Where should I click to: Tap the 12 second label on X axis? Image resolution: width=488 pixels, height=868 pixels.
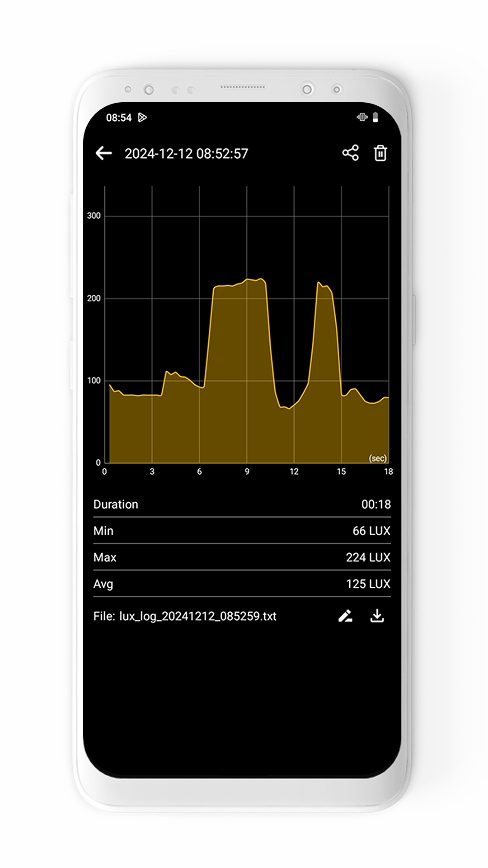[294, 472]
